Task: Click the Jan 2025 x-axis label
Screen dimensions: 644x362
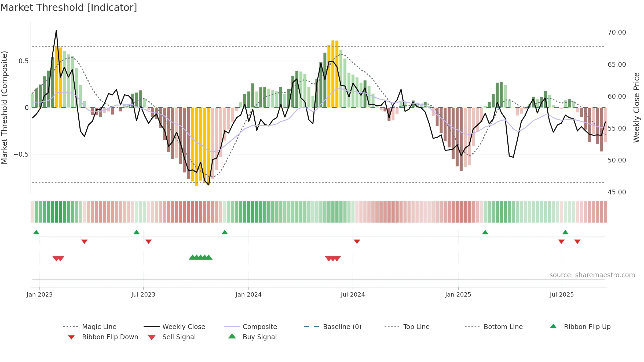Action: tap(458, 294)
